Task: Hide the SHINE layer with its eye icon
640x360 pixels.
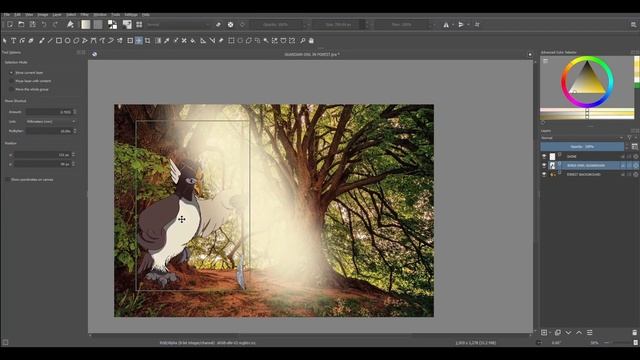Action: (544, 156)
